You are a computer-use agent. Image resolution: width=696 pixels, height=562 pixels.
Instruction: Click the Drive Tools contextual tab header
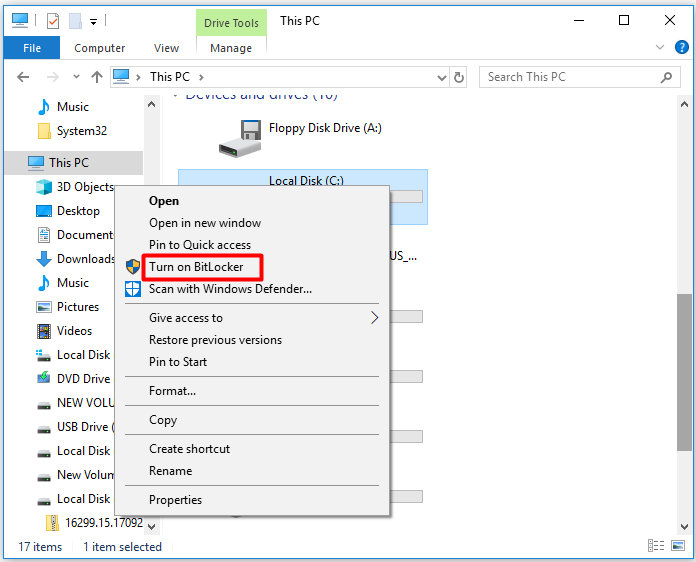pos(231,23)
